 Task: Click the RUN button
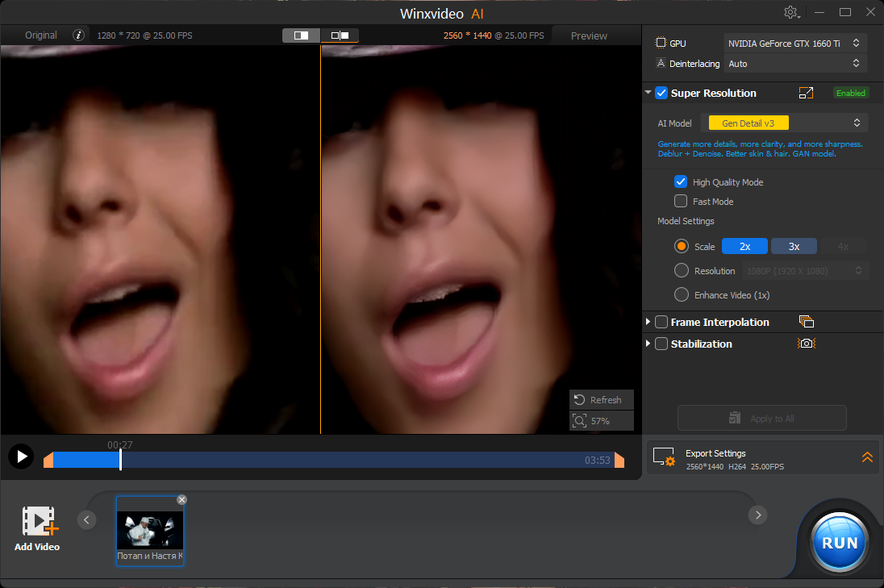pyautogui.click(x=840, y=542)
